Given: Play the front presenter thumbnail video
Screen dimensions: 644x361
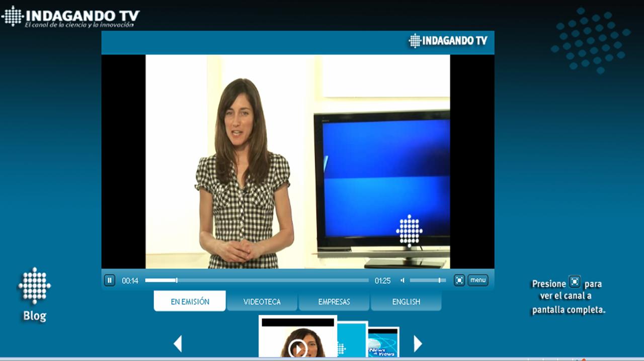Looking at the screenshot, I should [298, 347].
